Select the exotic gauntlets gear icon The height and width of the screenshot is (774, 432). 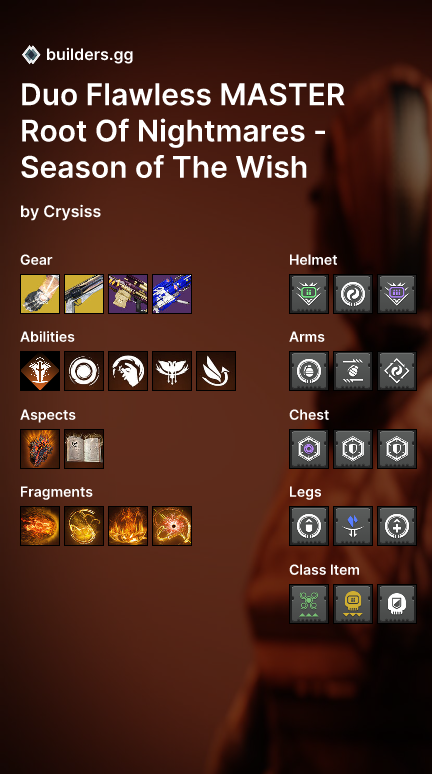[x=40, y=294]
